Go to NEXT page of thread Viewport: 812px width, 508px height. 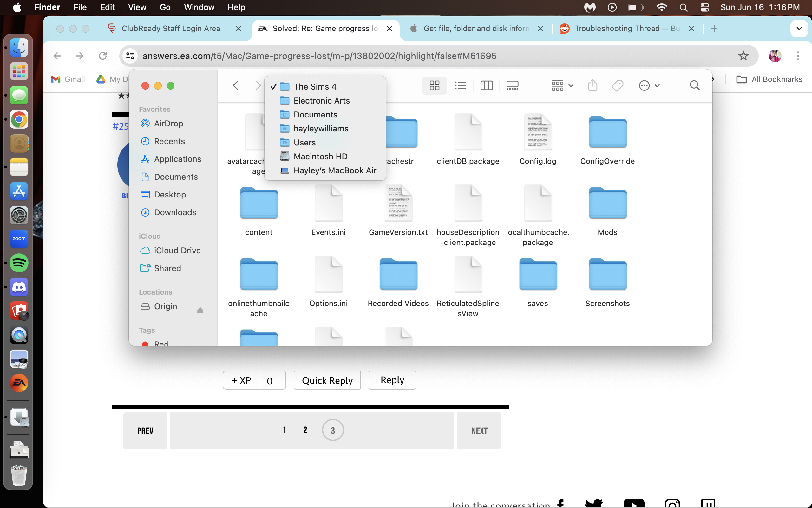point(479,431)
